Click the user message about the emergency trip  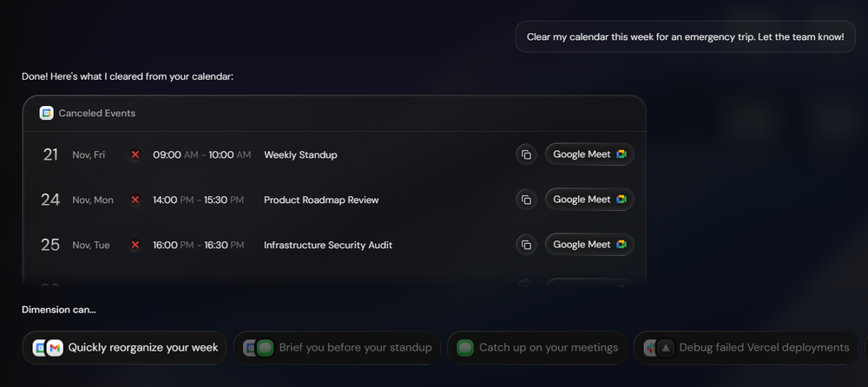[x=685, y=37]
